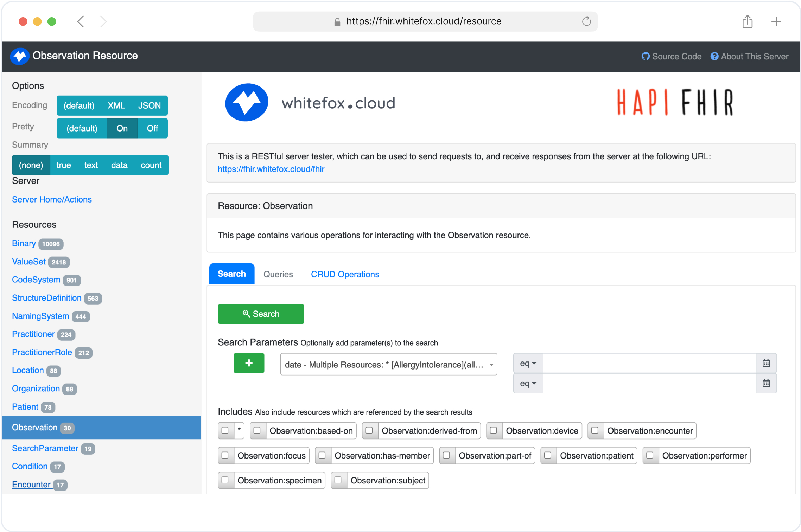801x532 pixels.
Task: Open the Binary resource
Action: pos(24,243)
